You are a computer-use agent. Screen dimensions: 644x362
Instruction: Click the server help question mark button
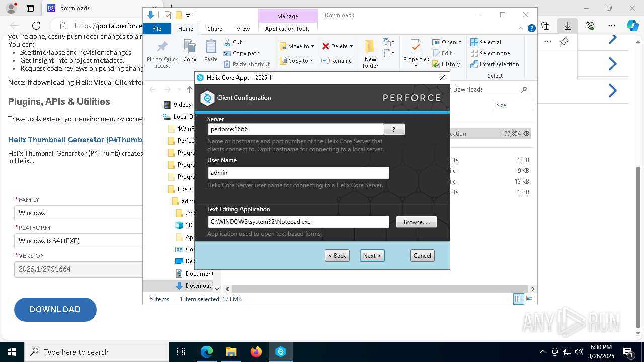[393, 129]
